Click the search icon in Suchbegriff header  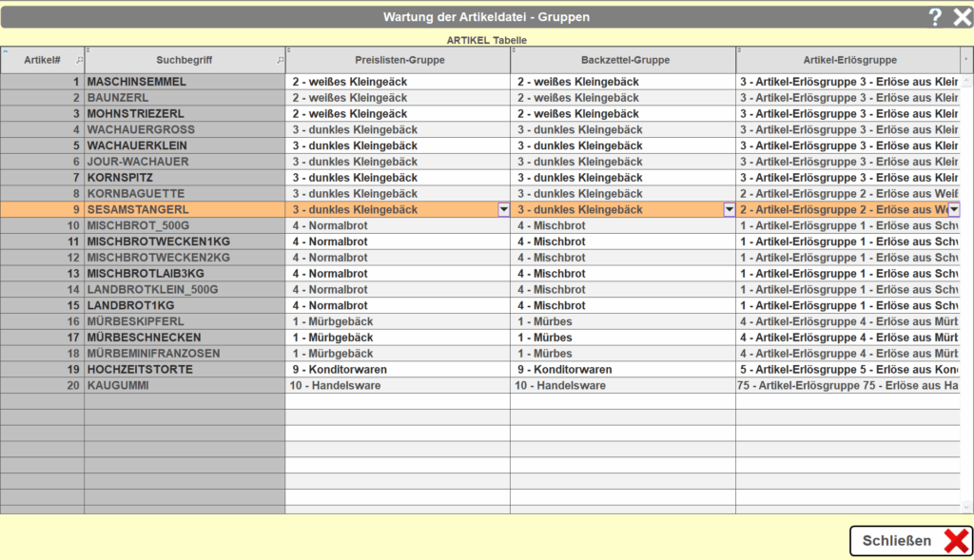(281, 60)
